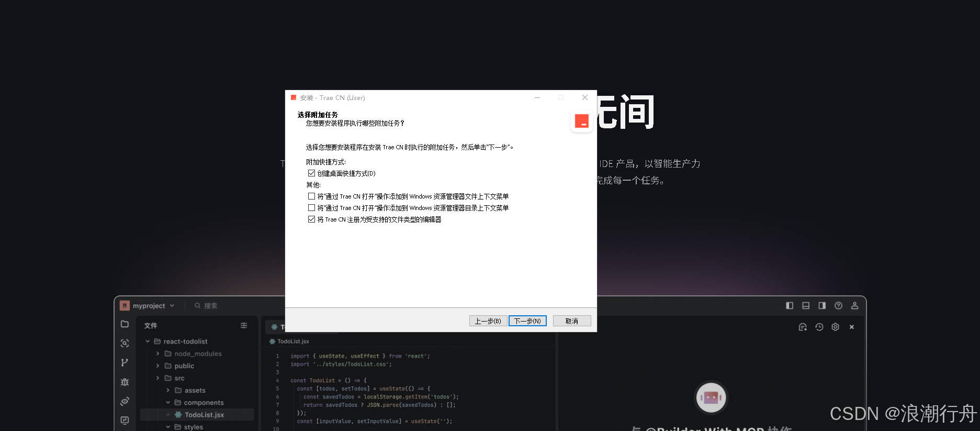Open the debug bug sidebar icon
Screen dimensions: 980x431
(125, 382)
